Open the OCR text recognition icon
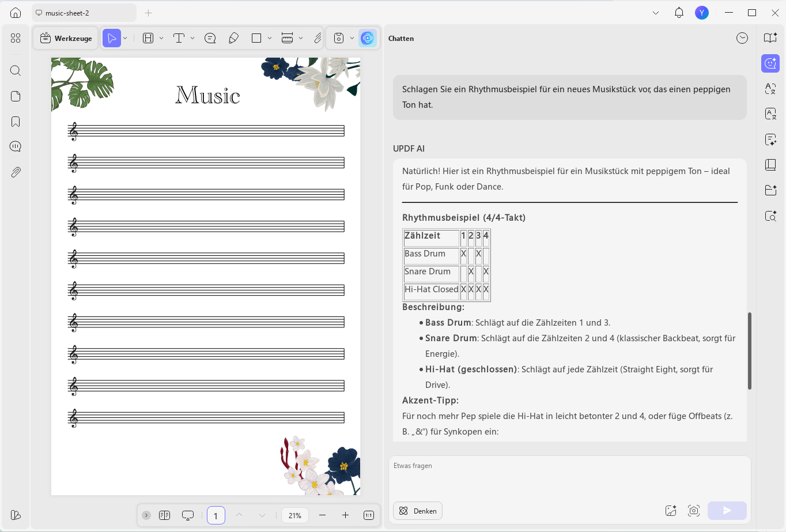Image resolution: width=786 pixels, height=532 pixels. [770, 114]
